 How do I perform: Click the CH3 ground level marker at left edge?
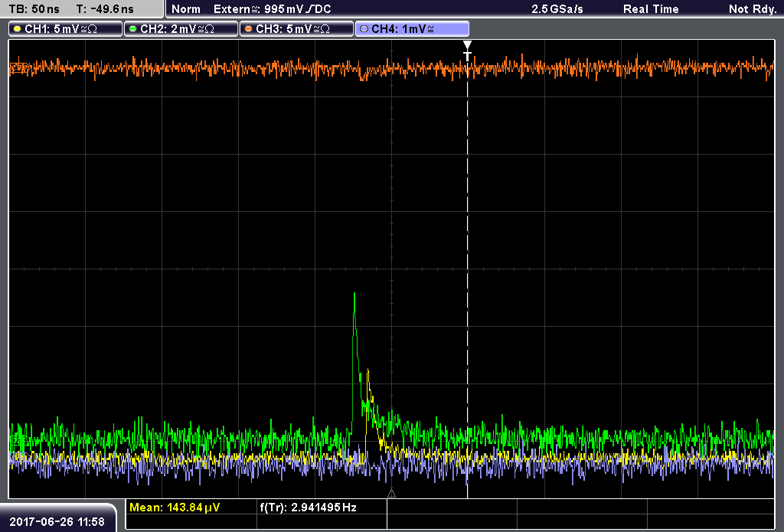tap(19, 68)
